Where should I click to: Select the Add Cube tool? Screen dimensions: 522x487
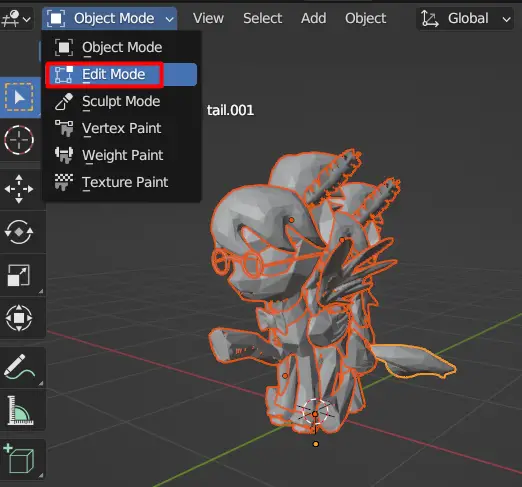click(x=19, y=459)
